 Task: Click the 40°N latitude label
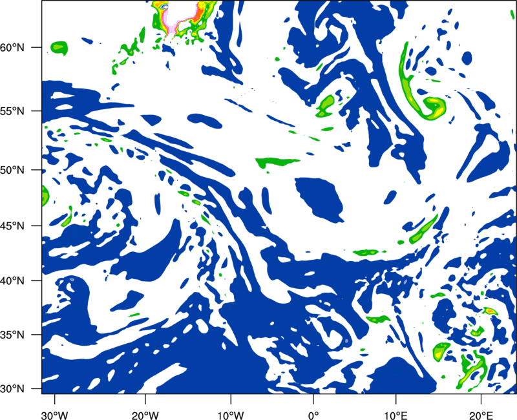[12, 280]
